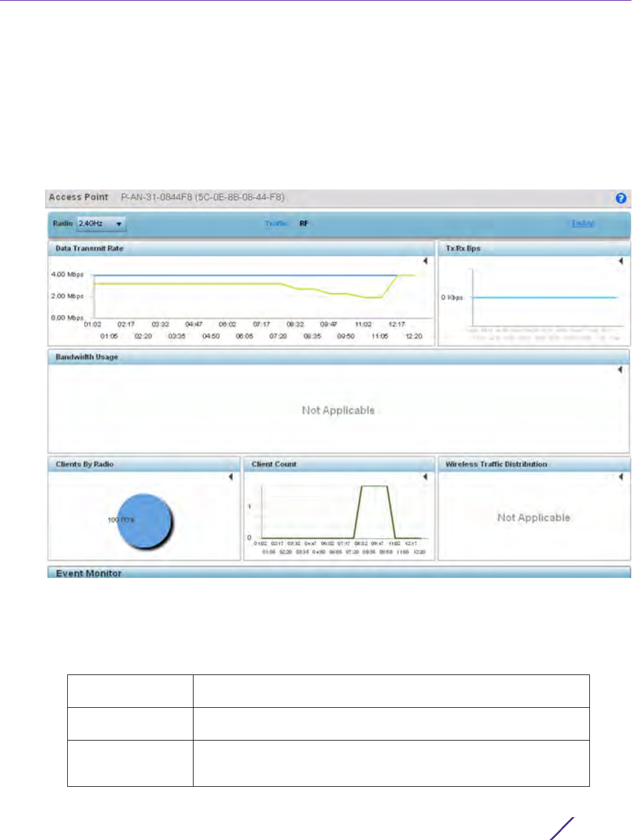
Task: Click the 0 Kbps axis label
Action: click(452, 298)
